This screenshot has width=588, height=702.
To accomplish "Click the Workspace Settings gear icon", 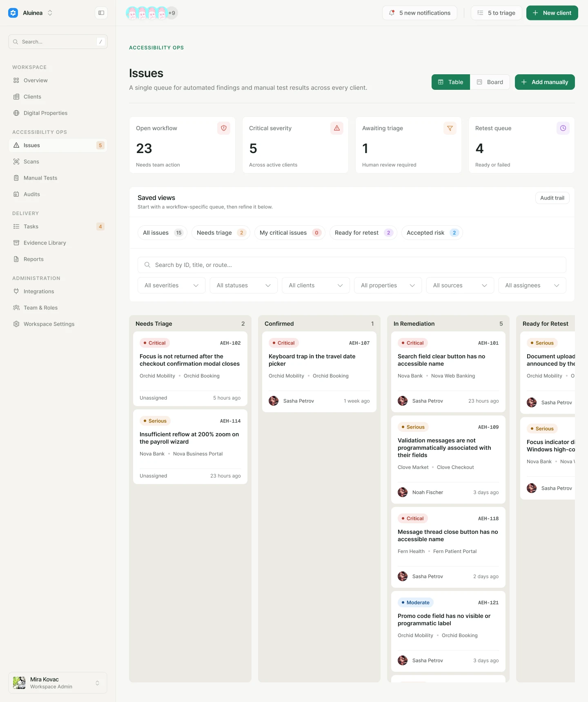I will pos(16,324).
